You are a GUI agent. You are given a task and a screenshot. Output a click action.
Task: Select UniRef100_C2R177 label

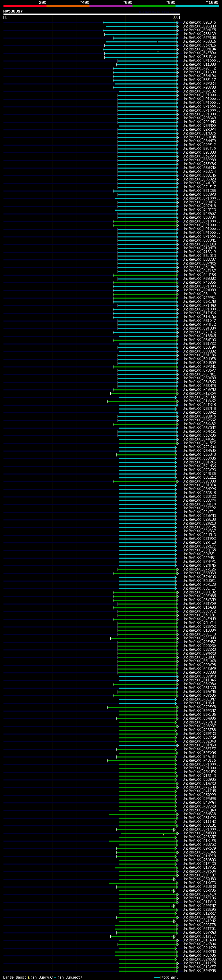point(199,546)
